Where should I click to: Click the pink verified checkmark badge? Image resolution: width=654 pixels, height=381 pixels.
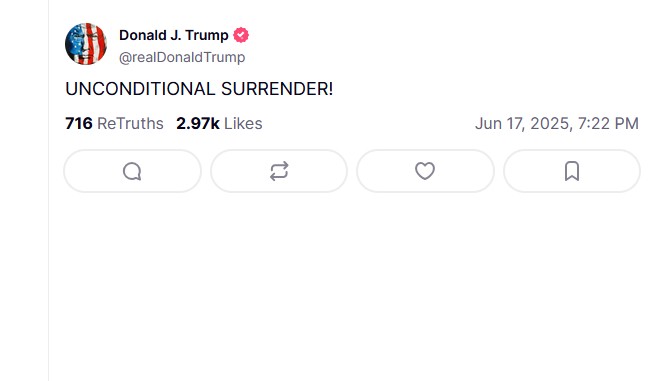pyautogui.click(x=241, y=35)
